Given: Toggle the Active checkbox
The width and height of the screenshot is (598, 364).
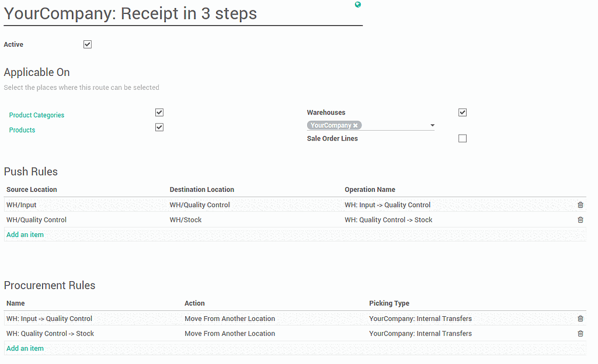Looking at the screenshot, I should (x=88, y=44).
